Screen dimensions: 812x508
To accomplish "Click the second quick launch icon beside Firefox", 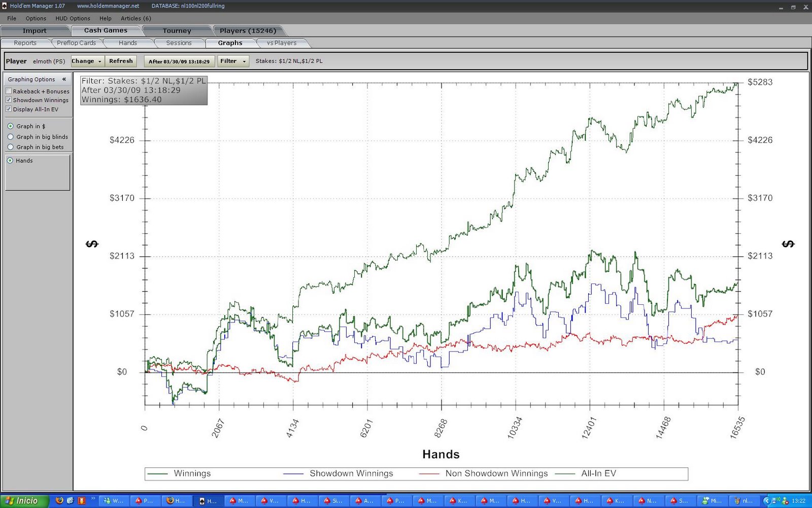I will [70, 501].
